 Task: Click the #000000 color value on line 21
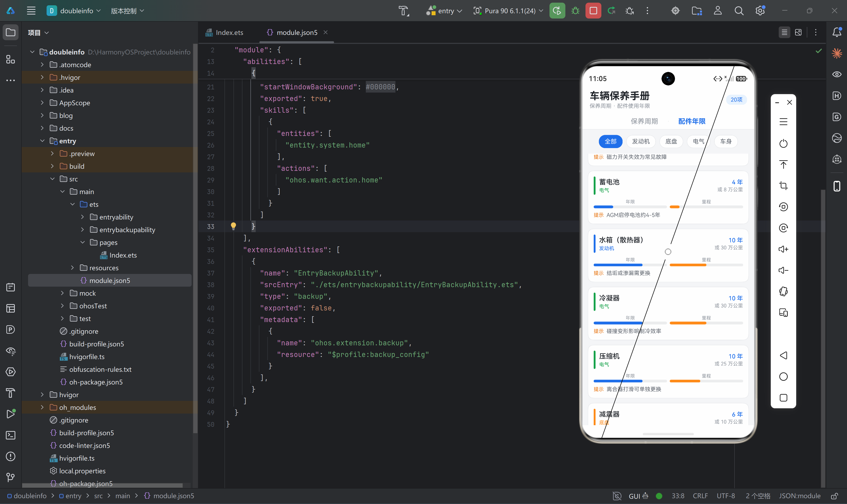click(x=380, y=87)
